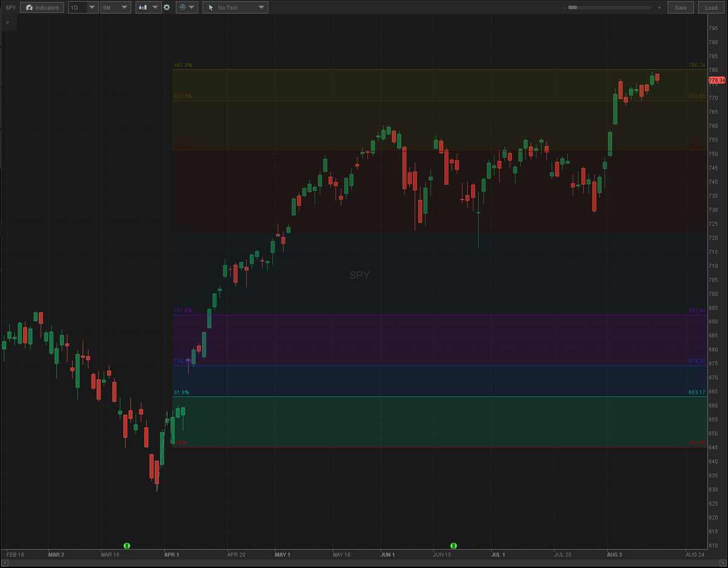The height and width of the screenshot is (568, 728).
Task: Click the dividend marker near June 15
Action: coord(453,546)
